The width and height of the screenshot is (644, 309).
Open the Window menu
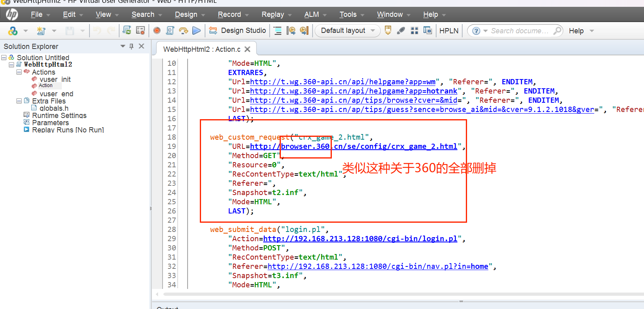click(x=394, y=14)
